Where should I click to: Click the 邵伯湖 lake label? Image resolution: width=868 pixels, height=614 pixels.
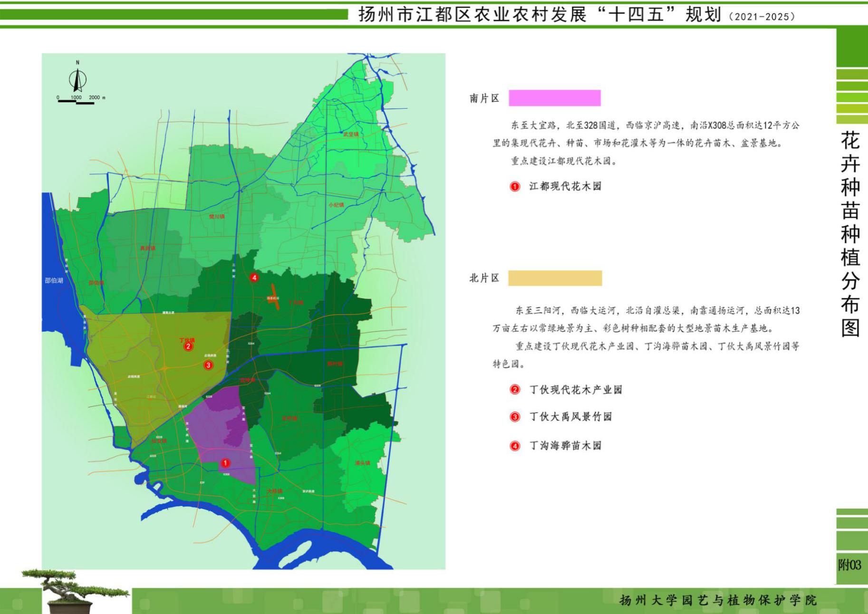[54, 280]
